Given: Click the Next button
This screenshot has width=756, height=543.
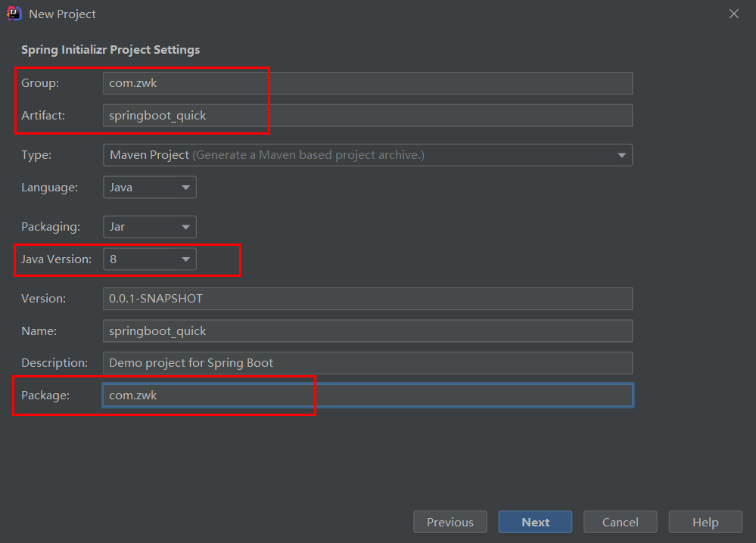Looking at the screenshot, I should (x=535, y=522).
